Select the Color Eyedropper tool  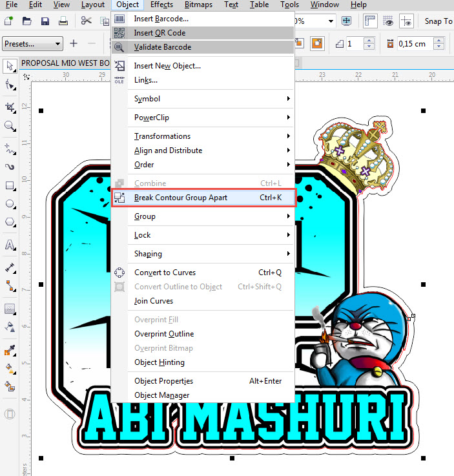coord(10,350)
